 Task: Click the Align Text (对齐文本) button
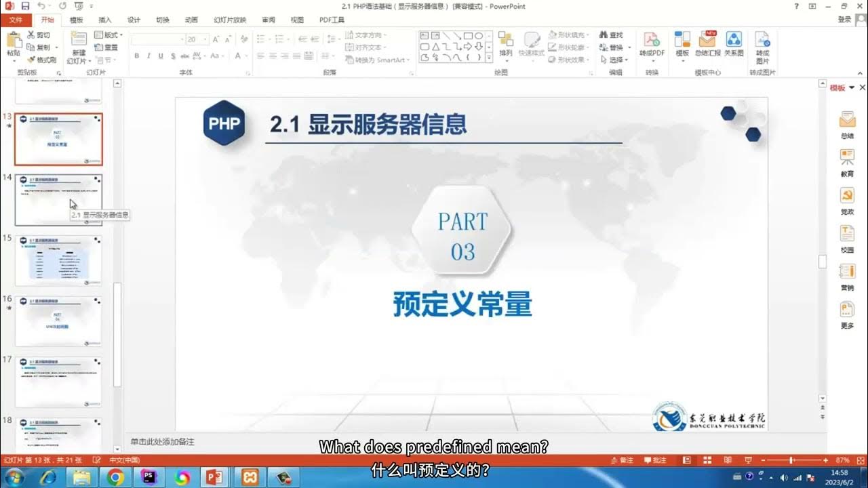(x=366, y=47)
